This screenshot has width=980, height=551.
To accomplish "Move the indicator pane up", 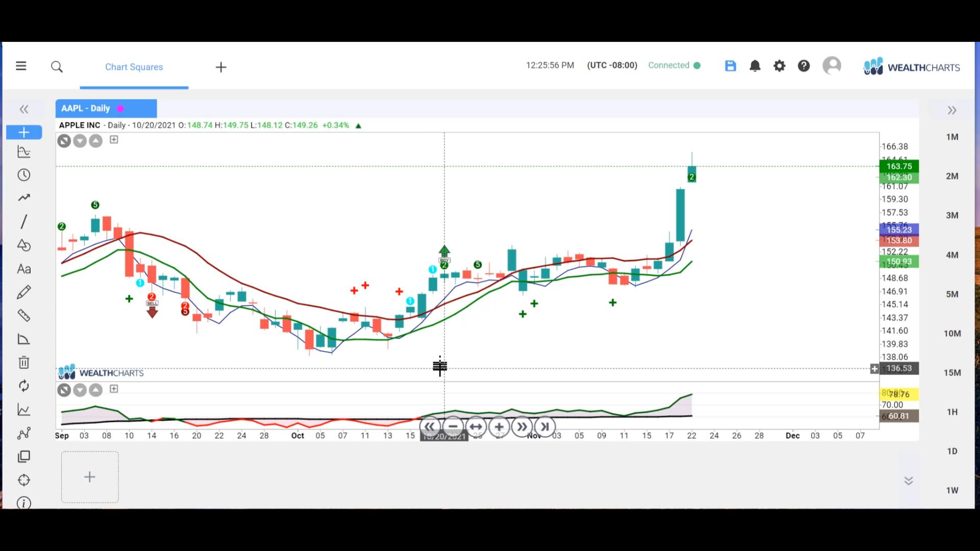I will 95,390.
